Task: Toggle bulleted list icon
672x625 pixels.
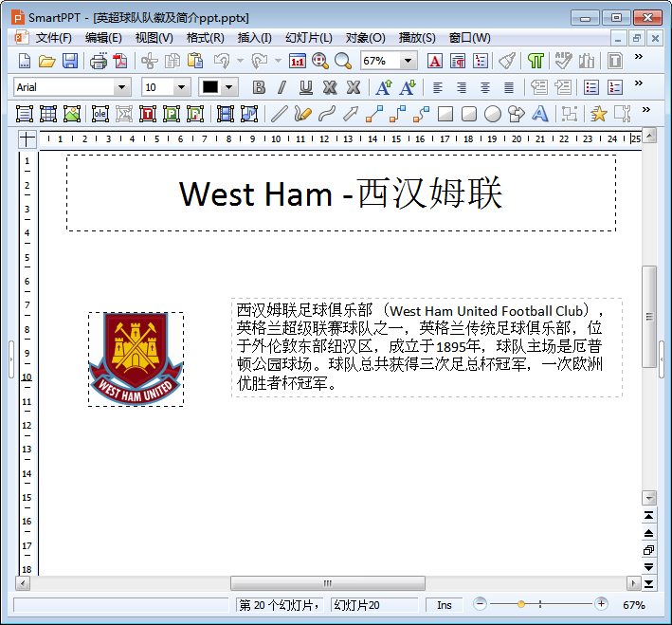Action: coord(591,87)
